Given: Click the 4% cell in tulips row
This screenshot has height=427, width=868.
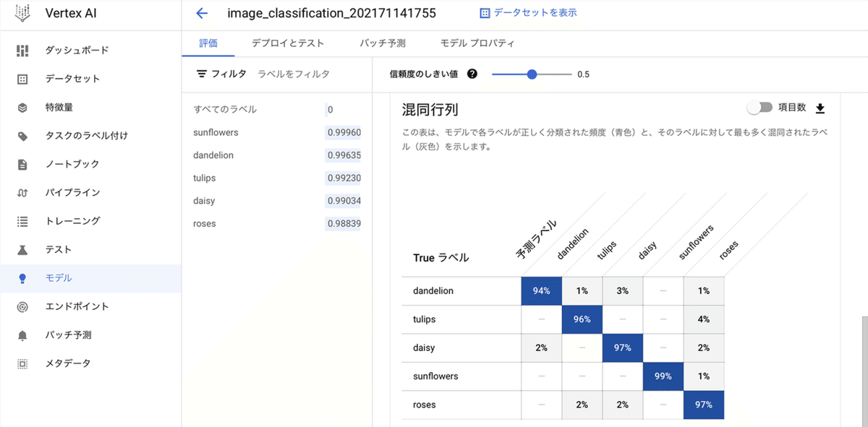Looking at the screenshot, I should (704, 319).
